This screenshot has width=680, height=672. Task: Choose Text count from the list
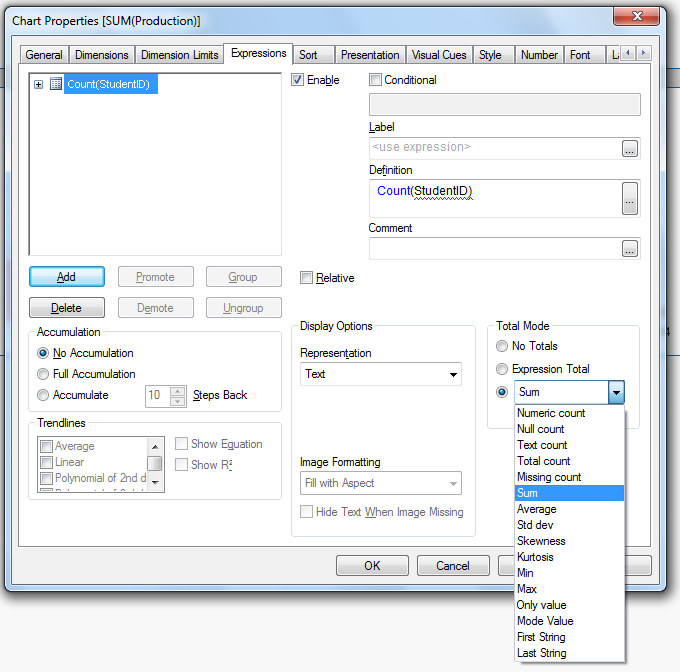569,445
